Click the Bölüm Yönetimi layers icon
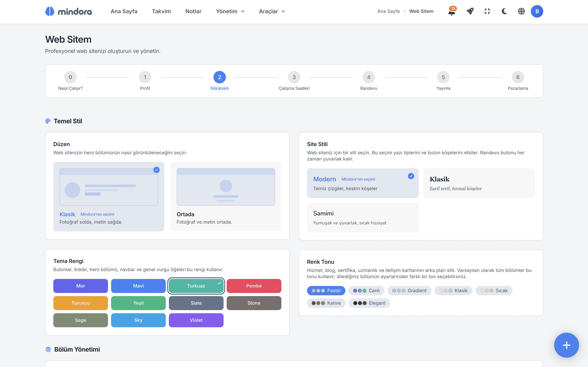 click(48, 349)
